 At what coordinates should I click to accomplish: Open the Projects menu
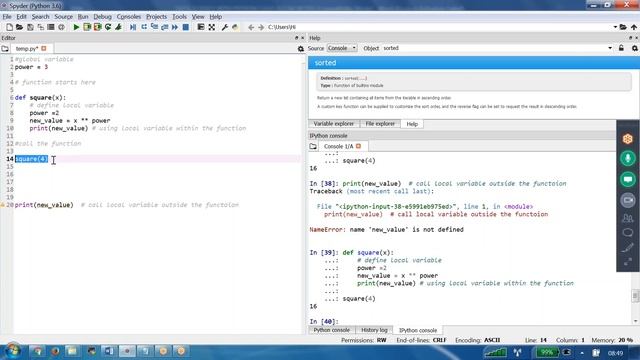tap(156, 17)
